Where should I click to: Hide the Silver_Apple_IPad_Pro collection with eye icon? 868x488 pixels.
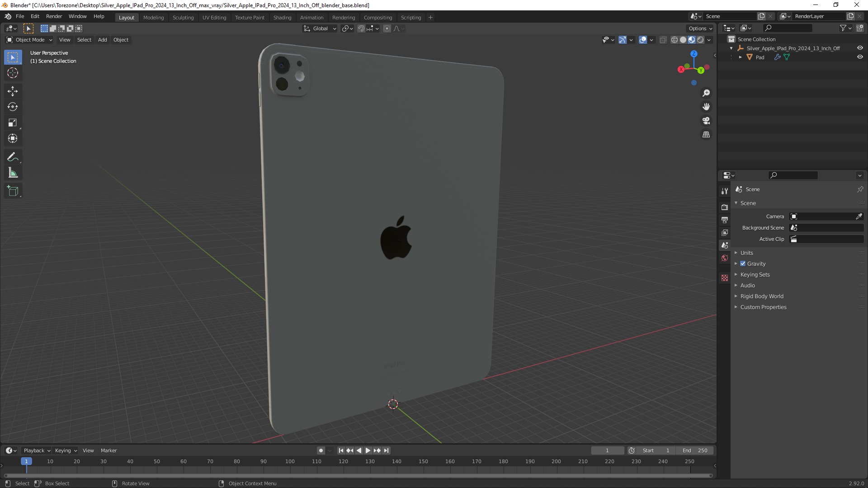860,48
